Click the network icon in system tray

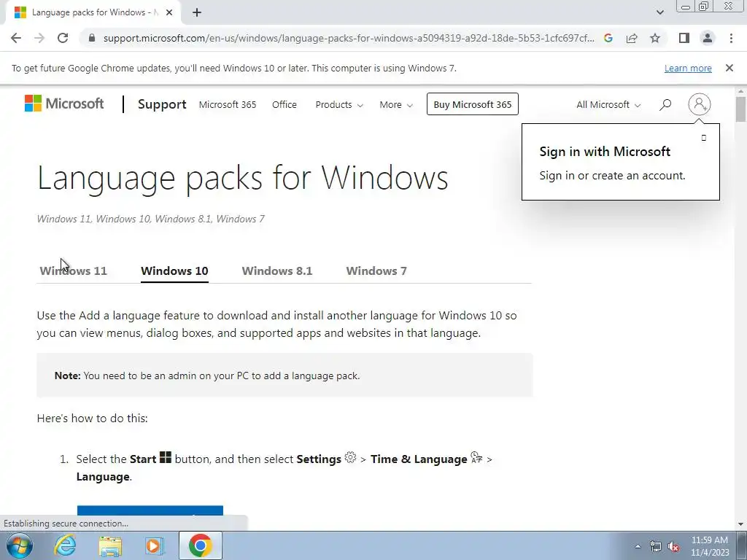(656, 547)
